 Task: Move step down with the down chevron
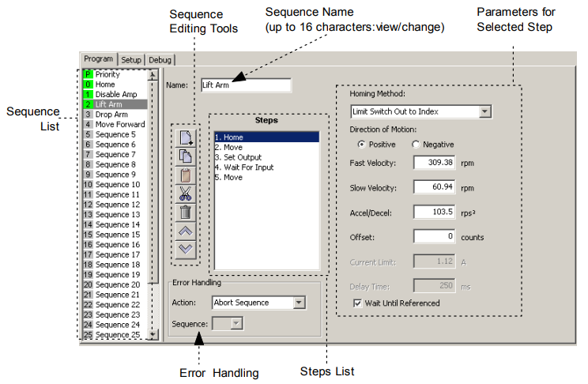(x=186, y=250)
